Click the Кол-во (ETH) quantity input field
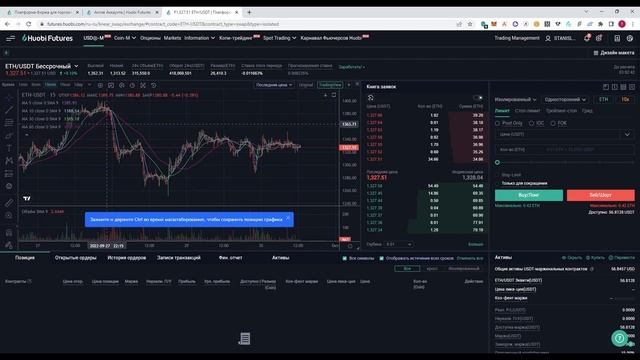 [565, 149]
